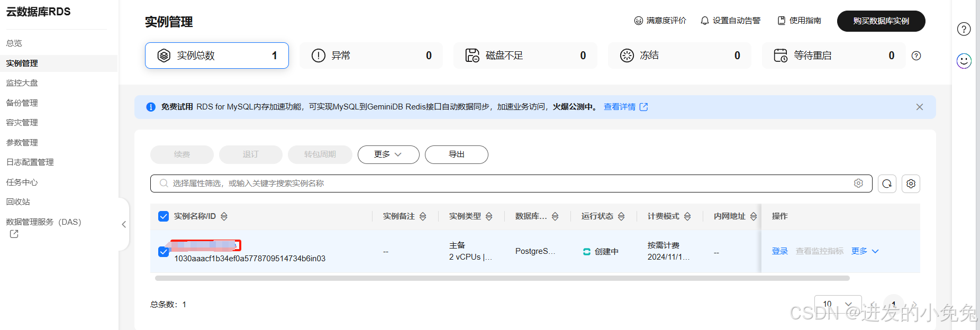
Task: Open 总览 in the sidebar
Action: [14, 43]
